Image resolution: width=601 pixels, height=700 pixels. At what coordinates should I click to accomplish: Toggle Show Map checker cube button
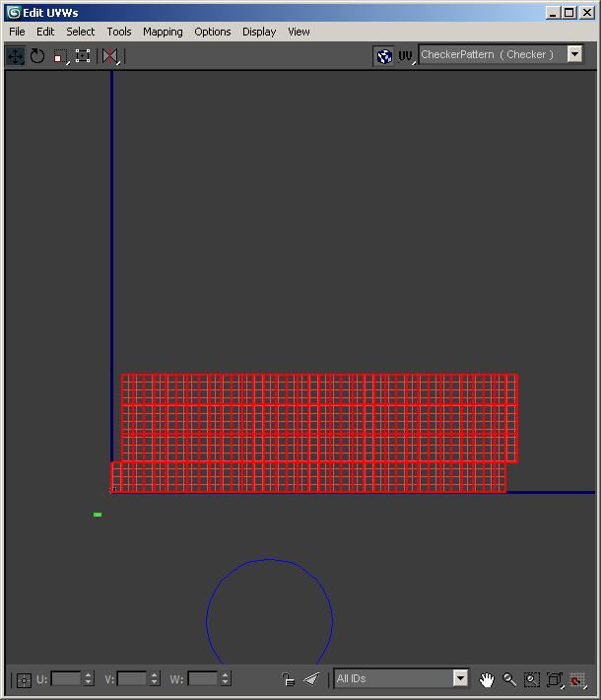pyautogui.click(x=384, y=56)
